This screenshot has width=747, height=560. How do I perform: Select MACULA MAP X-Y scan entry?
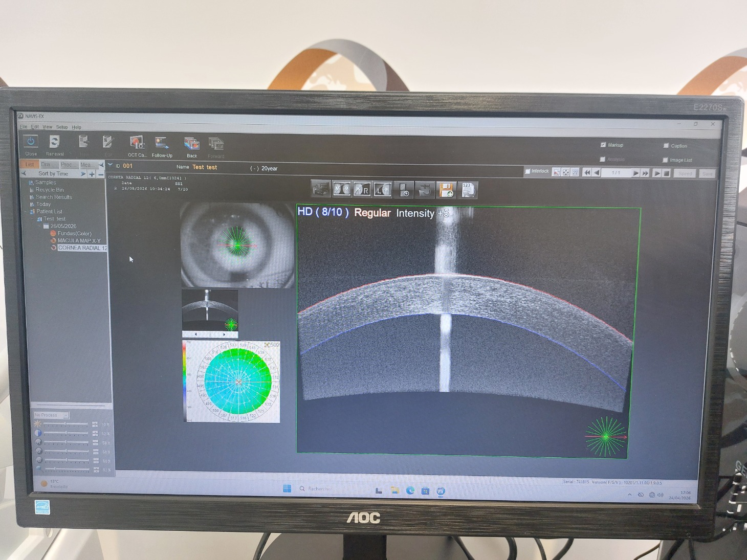79,240
